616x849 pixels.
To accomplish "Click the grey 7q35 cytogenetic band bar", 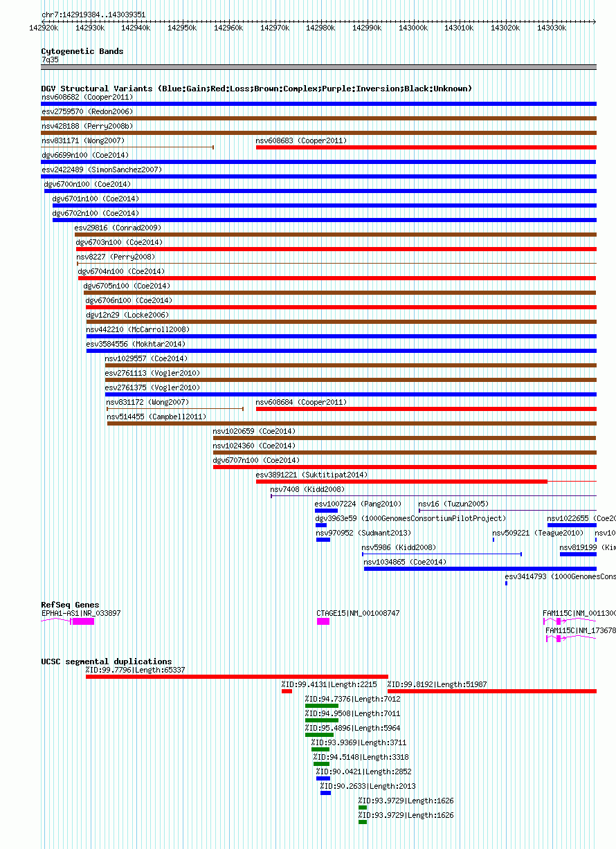I will (319, 67).
